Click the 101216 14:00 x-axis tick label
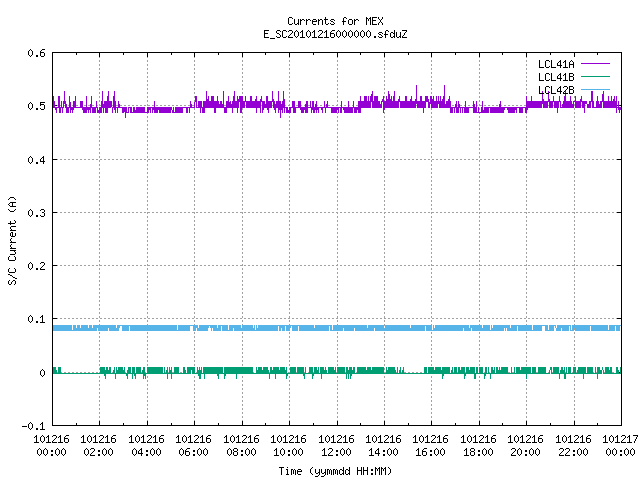 383,445
